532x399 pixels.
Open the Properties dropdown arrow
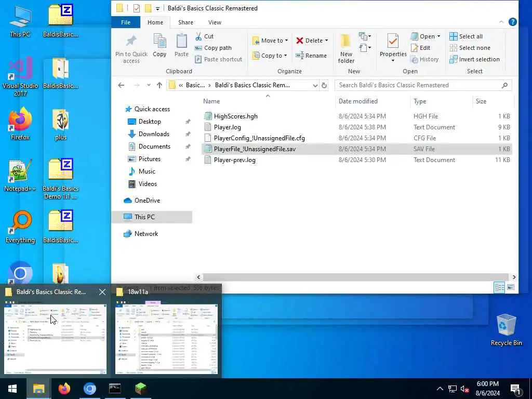point(393,61)
